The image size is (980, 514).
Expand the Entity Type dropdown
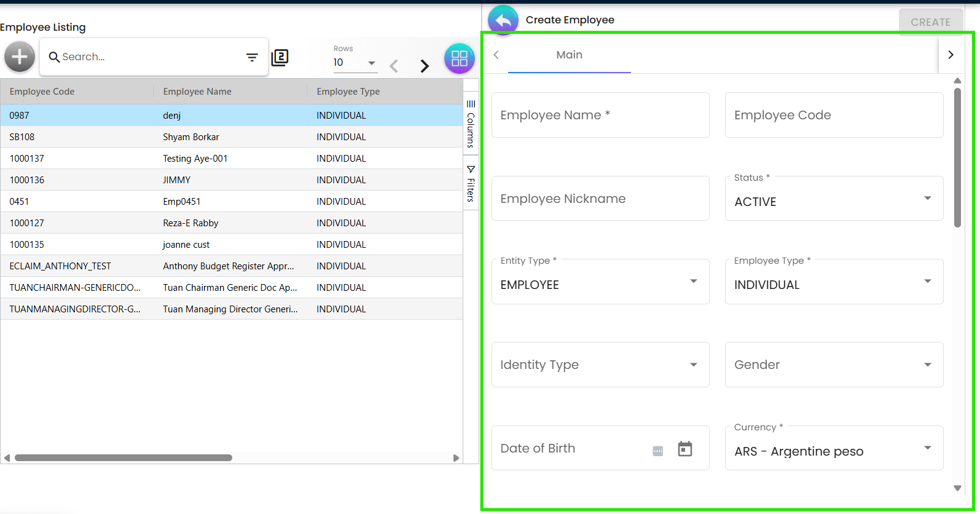pyautogui.click(x=600, y=282)
